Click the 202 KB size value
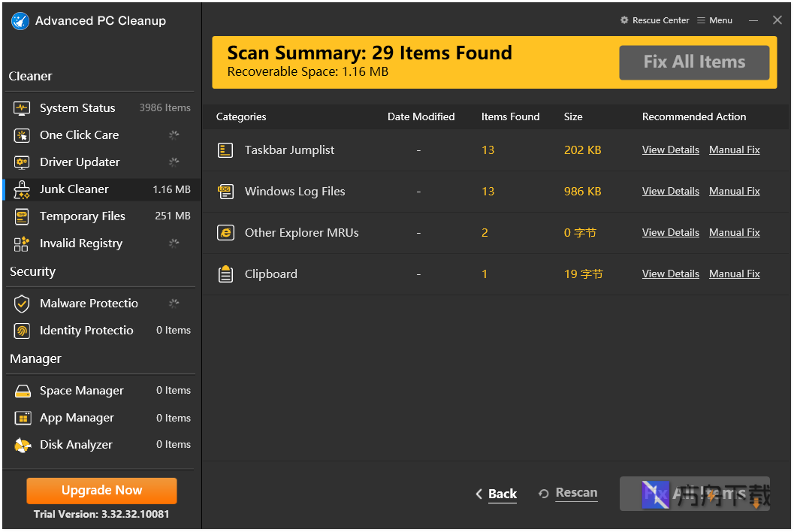 pos(582,150)
